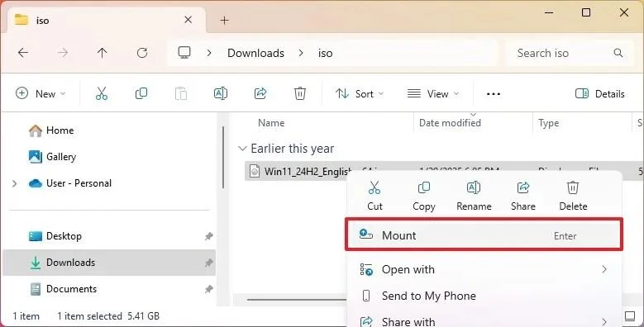The width and height of the screenshot is (644, 327).
Task: Click the pin icon beside Desktop
Action: (x=208, y=236)
